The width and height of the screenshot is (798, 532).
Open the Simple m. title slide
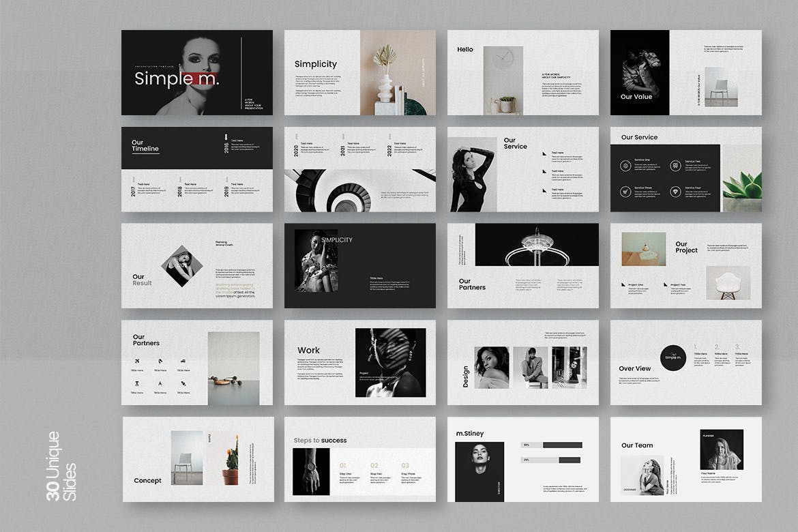pos(196,72)
